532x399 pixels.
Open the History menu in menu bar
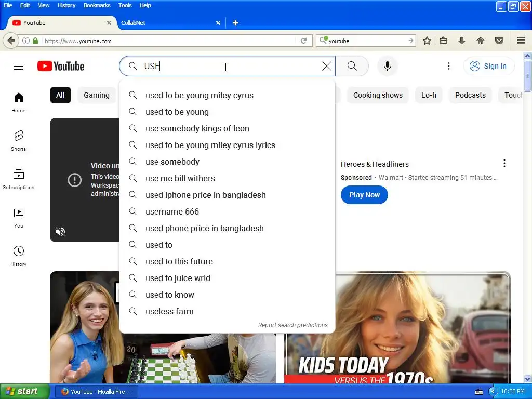(x=66, y=5)
